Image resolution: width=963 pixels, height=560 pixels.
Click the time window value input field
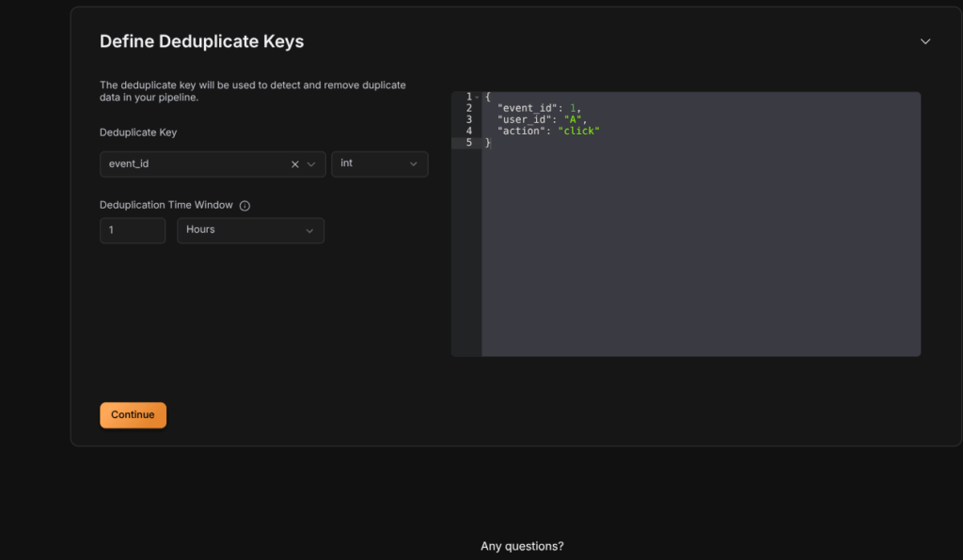coord(132,230)
